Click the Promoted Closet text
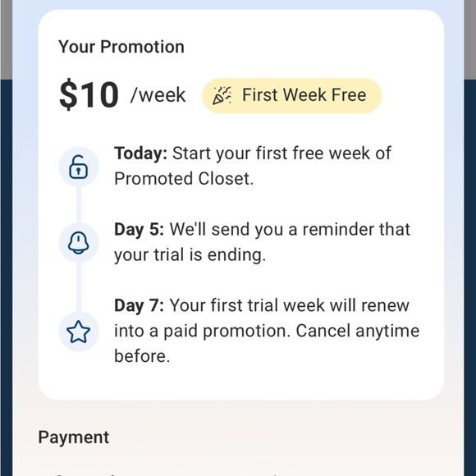Image resolution: width=476 pixels, height=476 pixels. click(184, 179)
